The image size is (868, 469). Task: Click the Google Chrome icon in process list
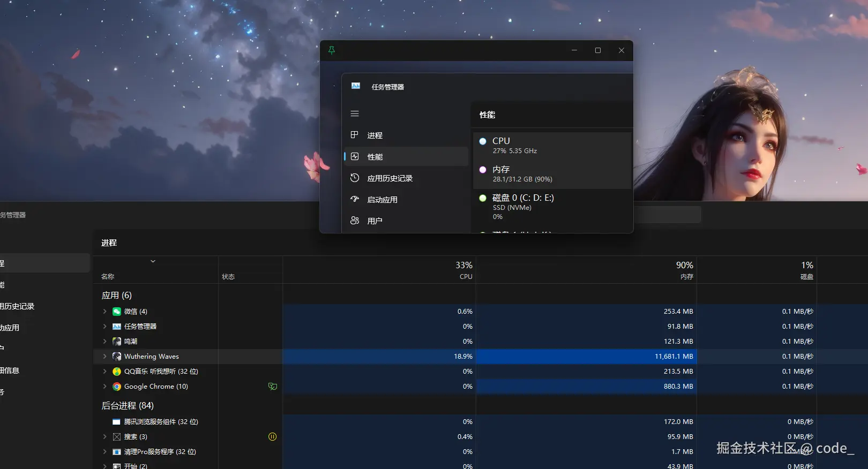click(117, 387)
